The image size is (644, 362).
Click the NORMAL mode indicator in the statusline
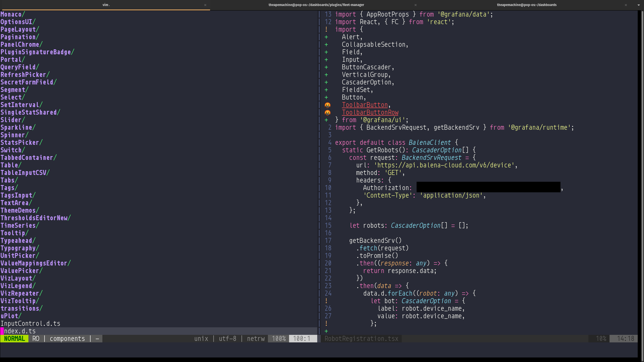tap(14, 339)
